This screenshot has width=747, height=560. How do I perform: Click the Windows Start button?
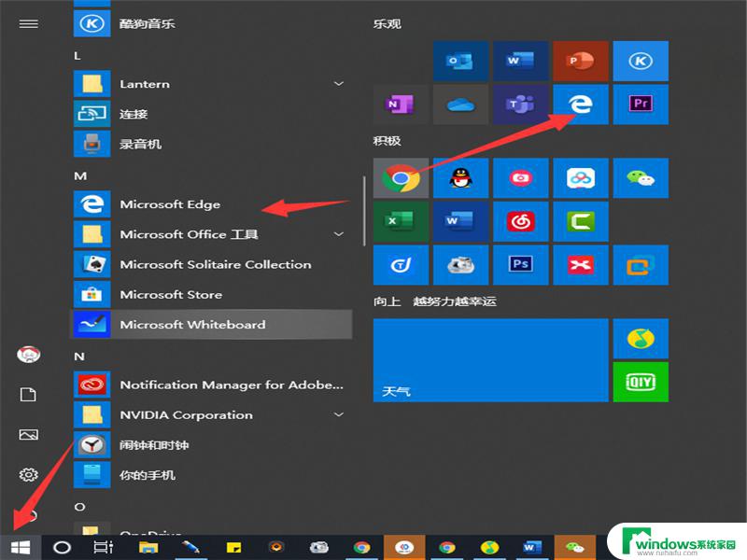coord(21,547)
